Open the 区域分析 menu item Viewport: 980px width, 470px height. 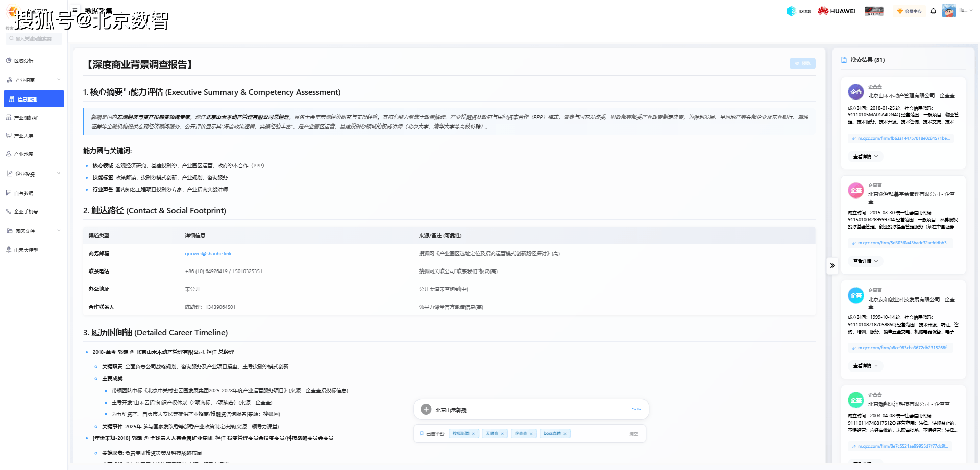(x=23, y=61)
